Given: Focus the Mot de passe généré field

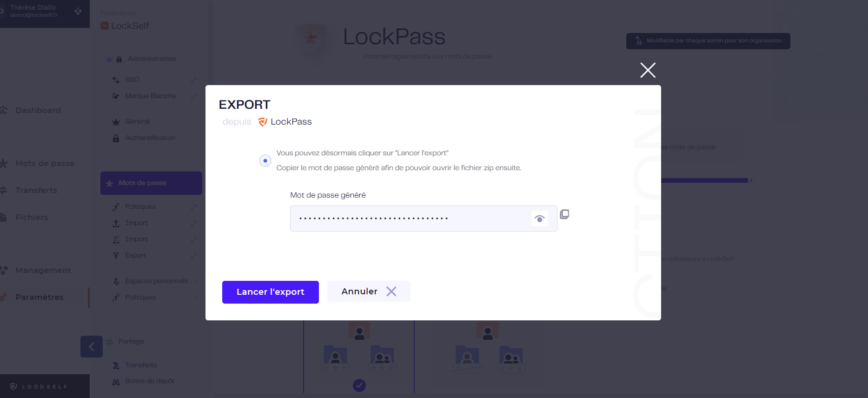Looking at the screenshot, I should [424, 219].
